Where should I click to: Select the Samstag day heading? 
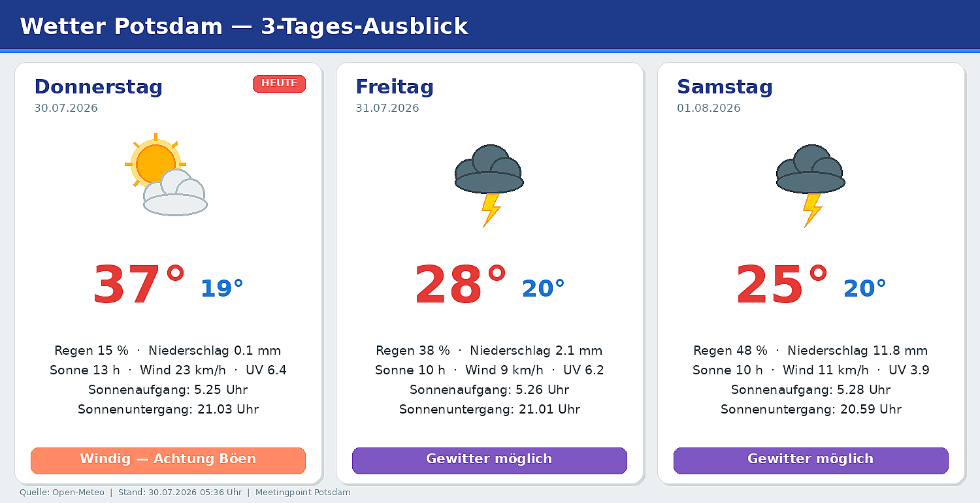click(x=725, y=86)
